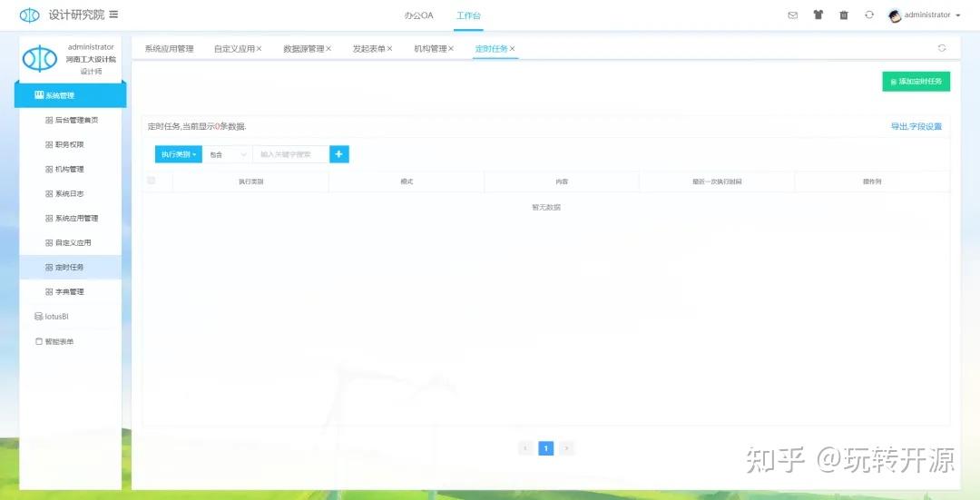
Task: Tick the select-all checkbox in table header
Action: [152, 181]
